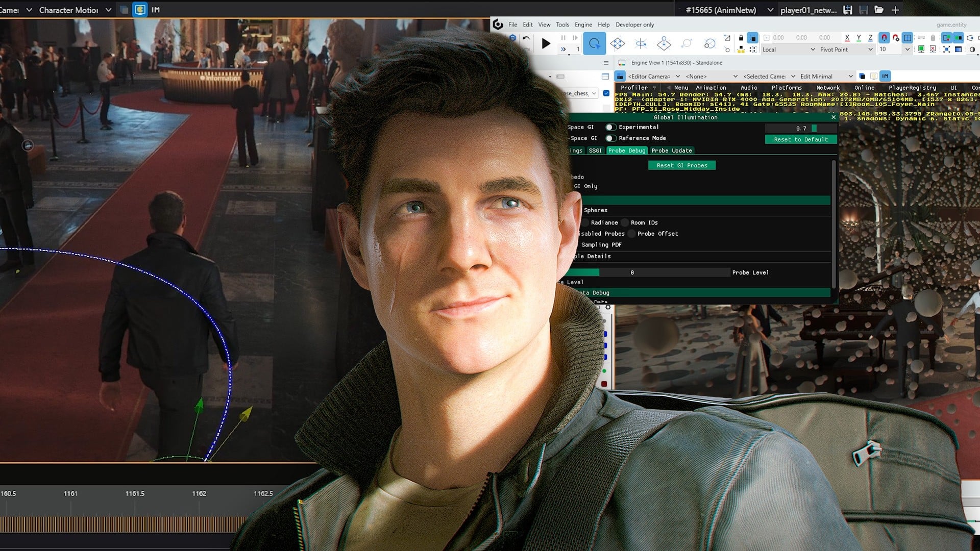
Task: Enable the Y axis constraint
Action: point(859,38)
